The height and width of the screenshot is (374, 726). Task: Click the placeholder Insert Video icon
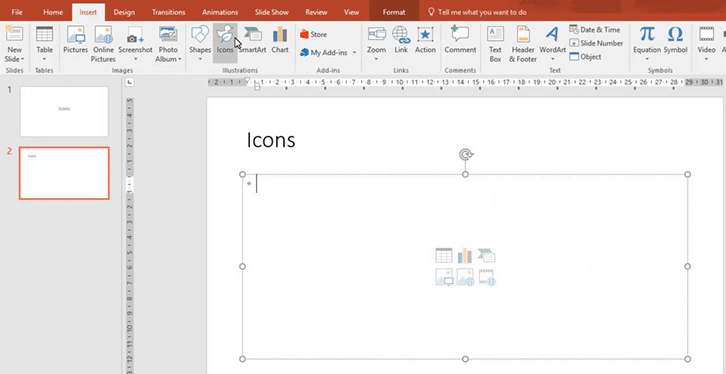click(487, 277)
